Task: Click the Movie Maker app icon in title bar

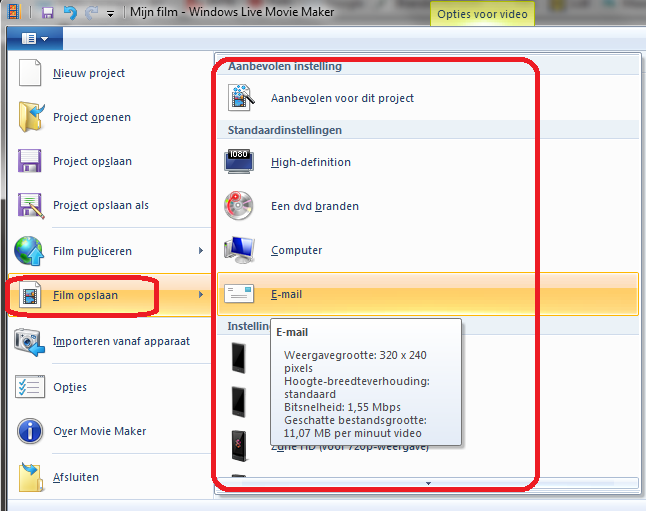Action: coord(14,12)
